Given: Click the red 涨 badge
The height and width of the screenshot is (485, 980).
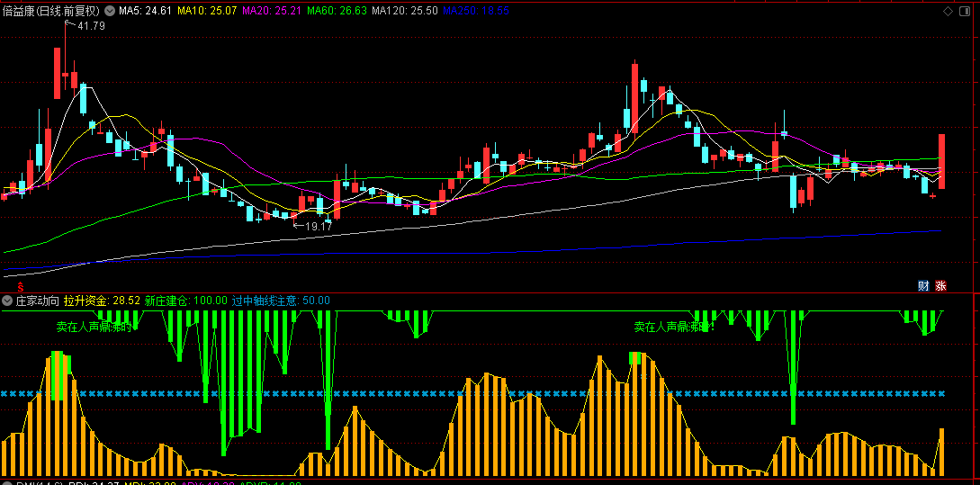Looking at the screenshot, I should point(940,285).
